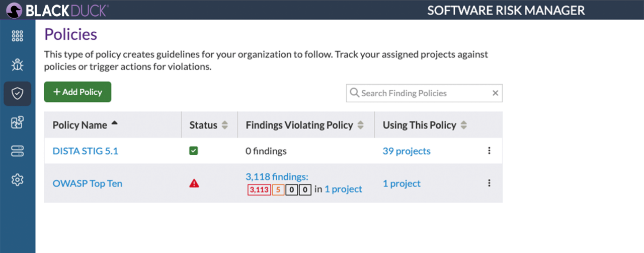
Task: Open the apps grid icon in sidebar
Action: tap(18, 36)
